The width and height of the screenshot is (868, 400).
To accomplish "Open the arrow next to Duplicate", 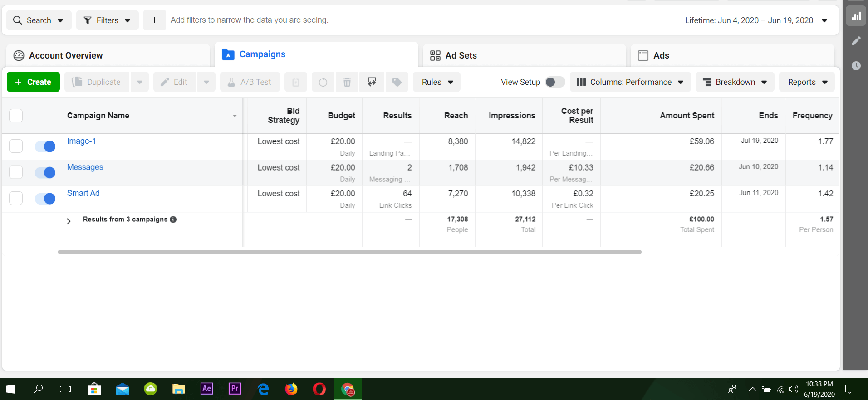I will pyautogui.click(x=140, y=82).
